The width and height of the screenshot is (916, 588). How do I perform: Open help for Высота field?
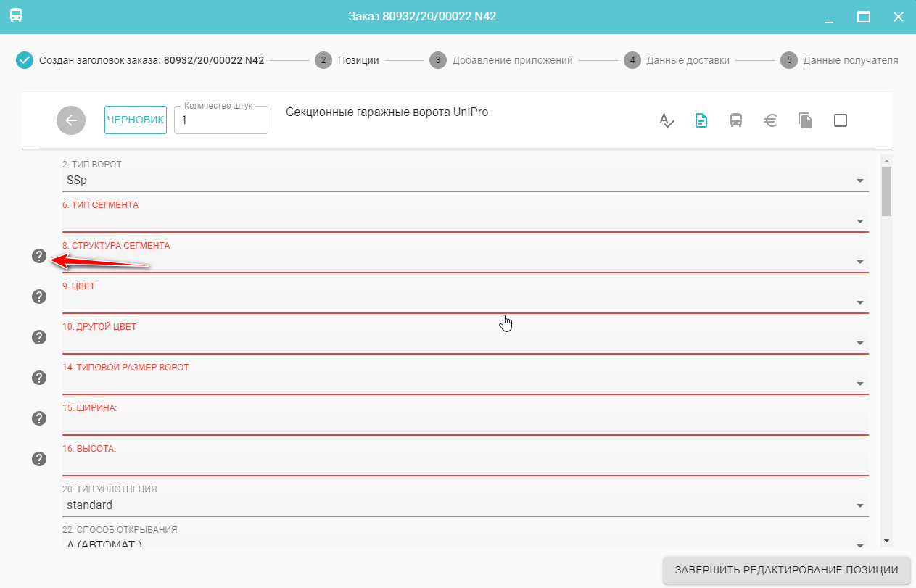click(39, 459)
